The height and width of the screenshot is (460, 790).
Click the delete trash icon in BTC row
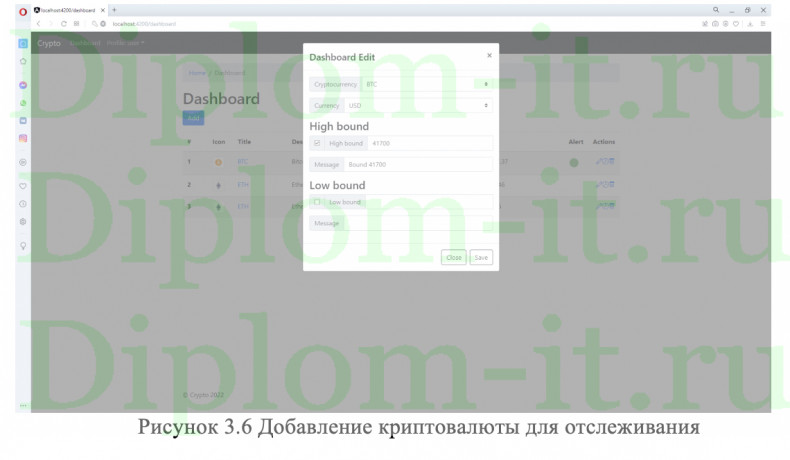612,162
